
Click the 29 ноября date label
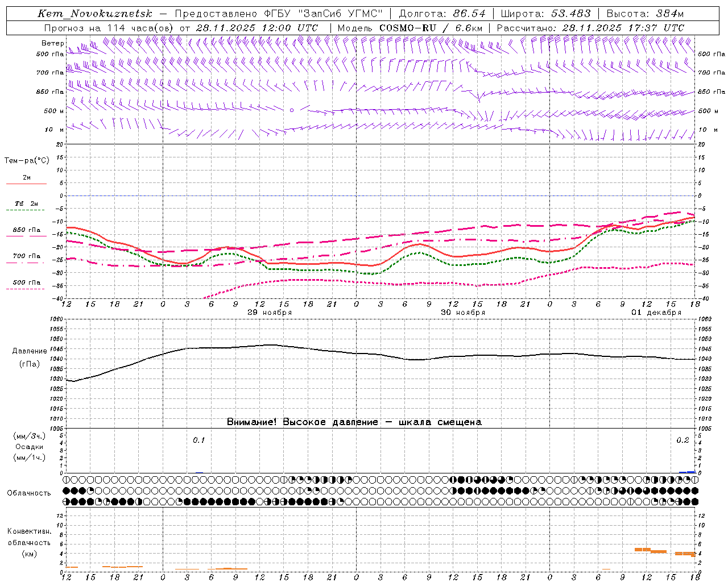(x=270, y=313)
